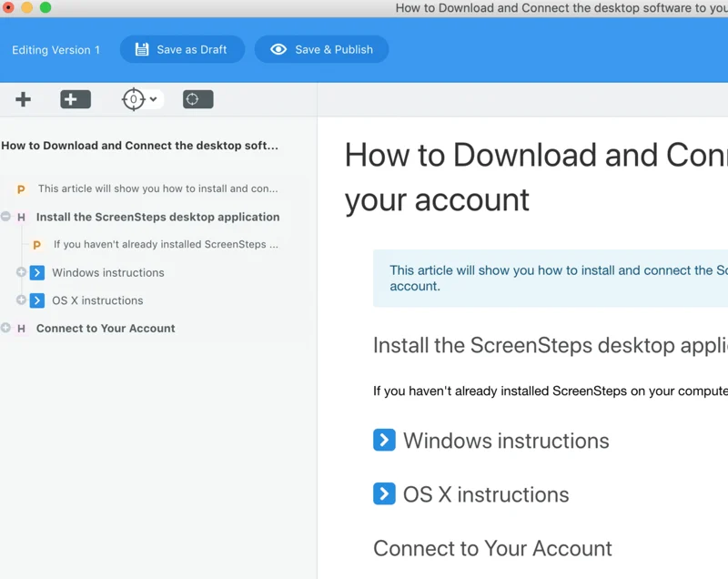The height and width of the screenshot is (579, 728).
Task: Click the yellow minimize window button
Action: tap(27, 7)
